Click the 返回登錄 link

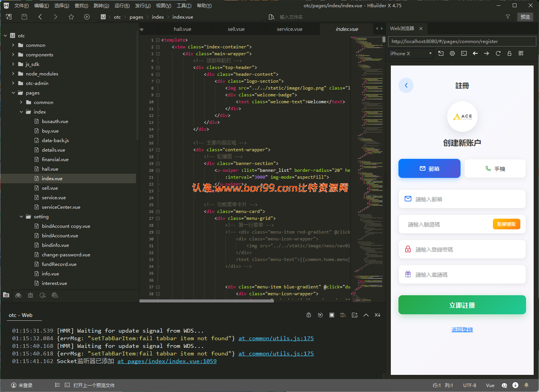point(462,330)
